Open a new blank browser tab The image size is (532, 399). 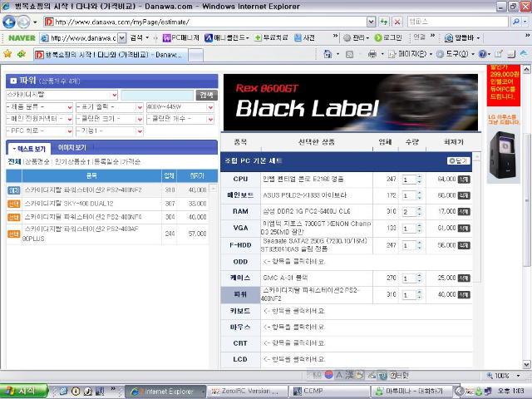coord(196,55)
